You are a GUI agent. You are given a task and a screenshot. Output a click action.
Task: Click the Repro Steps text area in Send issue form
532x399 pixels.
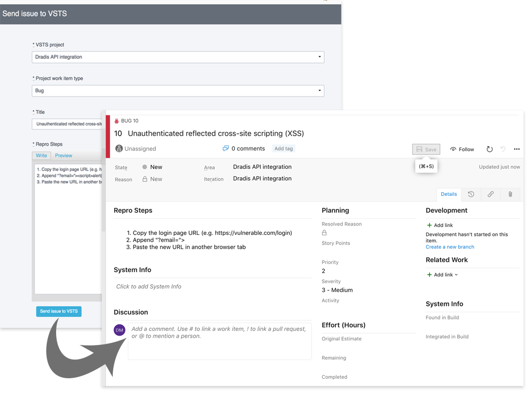pos(68,229)
